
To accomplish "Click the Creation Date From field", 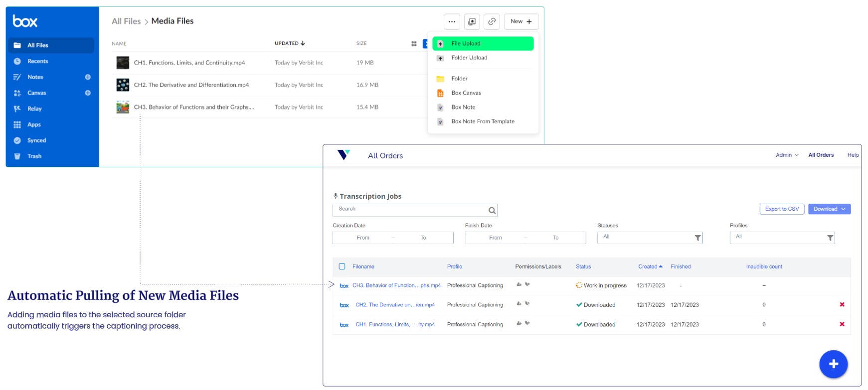I will (x=363, y=238).
